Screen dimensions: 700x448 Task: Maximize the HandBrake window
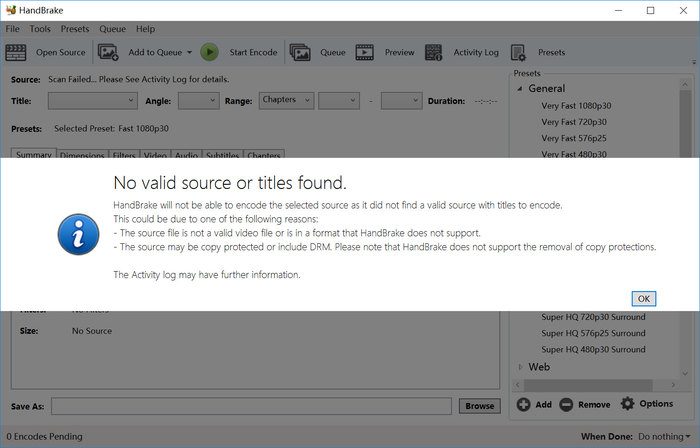tap(650, 10)
